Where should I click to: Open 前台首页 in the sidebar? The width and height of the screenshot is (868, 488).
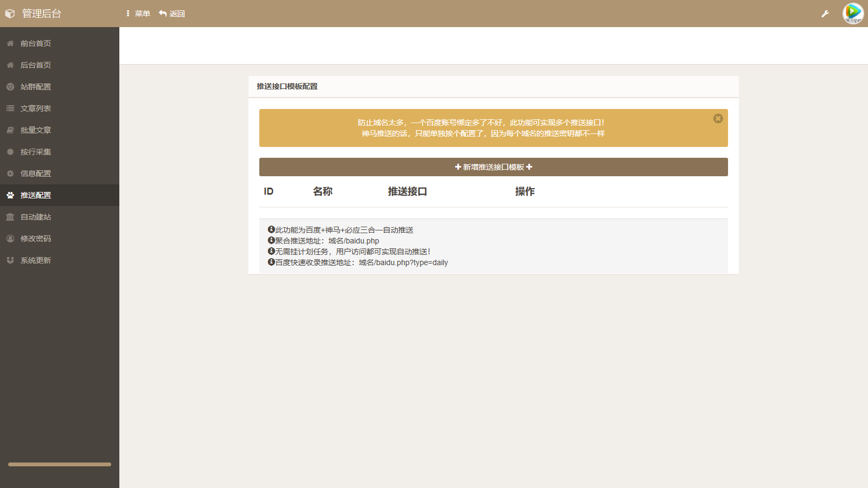36,43
